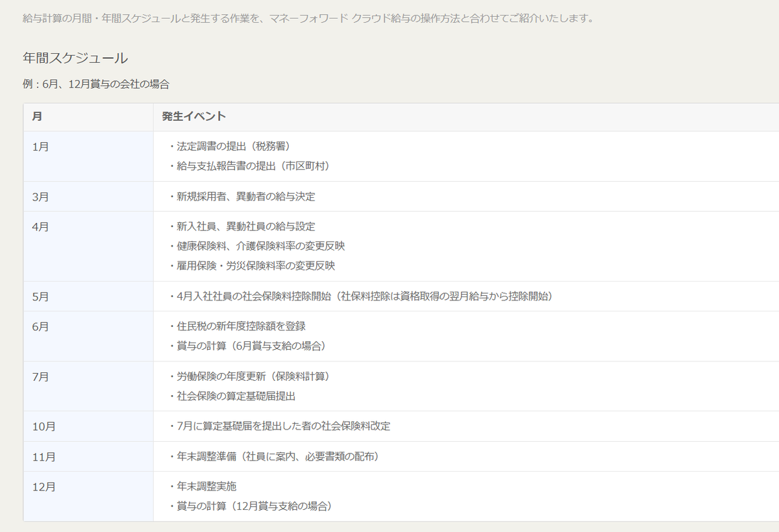Select the 5月 row cell

[88, 296]
